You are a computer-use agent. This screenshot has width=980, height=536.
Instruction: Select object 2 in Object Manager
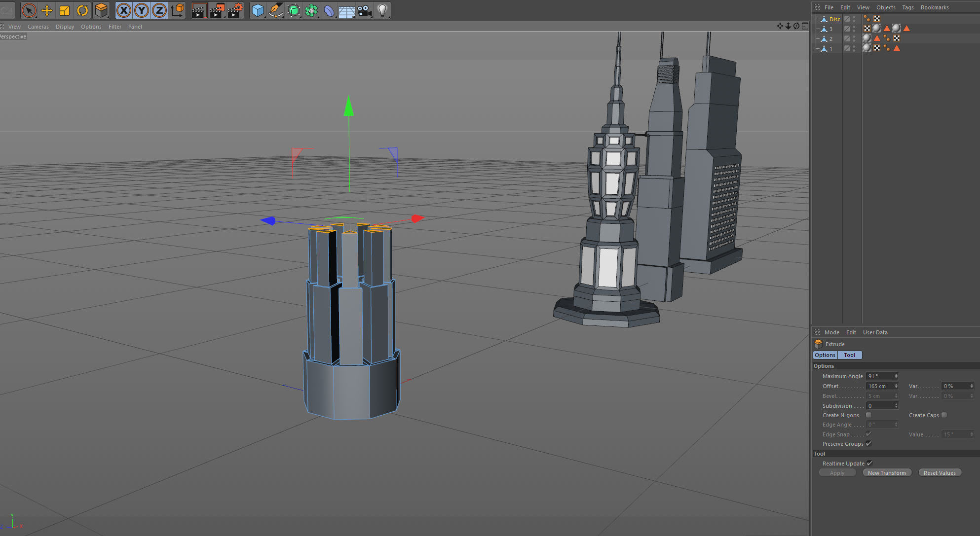830,39
